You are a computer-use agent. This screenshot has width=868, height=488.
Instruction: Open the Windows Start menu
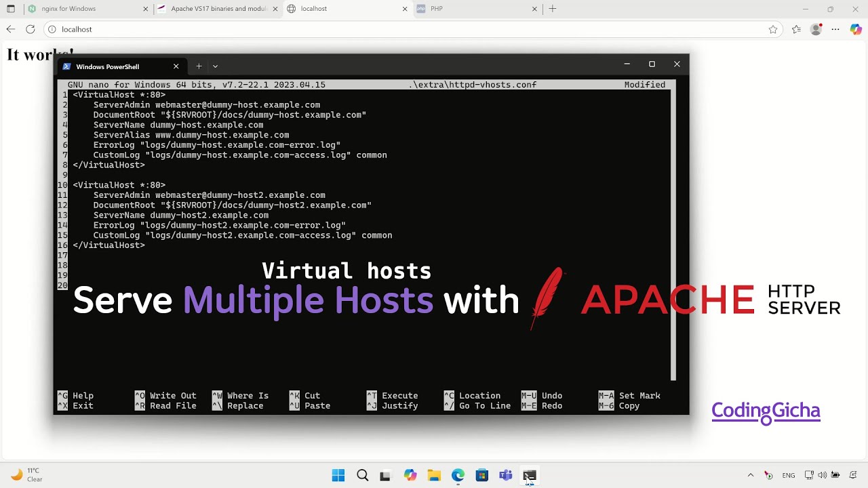[338, 475]
